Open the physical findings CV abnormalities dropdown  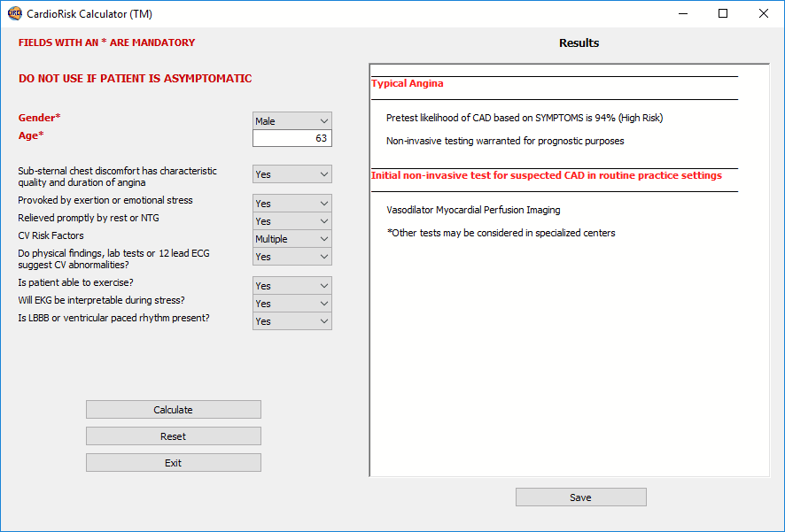pyautogui.click(x=292, y=257)
